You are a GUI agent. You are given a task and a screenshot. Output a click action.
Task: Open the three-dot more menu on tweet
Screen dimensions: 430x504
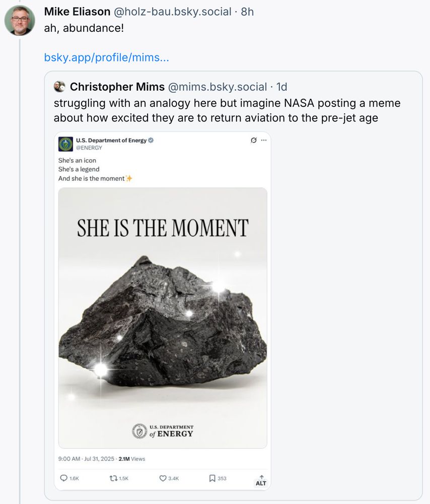coord(263,140)
